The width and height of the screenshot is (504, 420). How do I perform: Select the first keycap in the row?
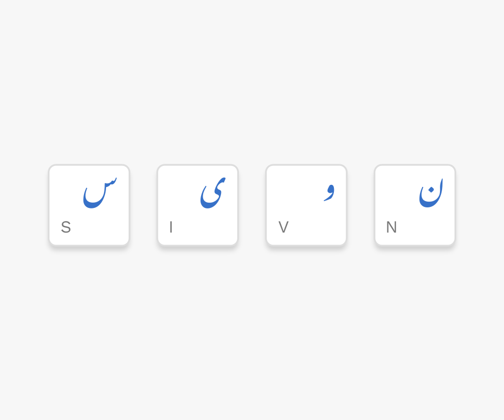tap(89, 205)
